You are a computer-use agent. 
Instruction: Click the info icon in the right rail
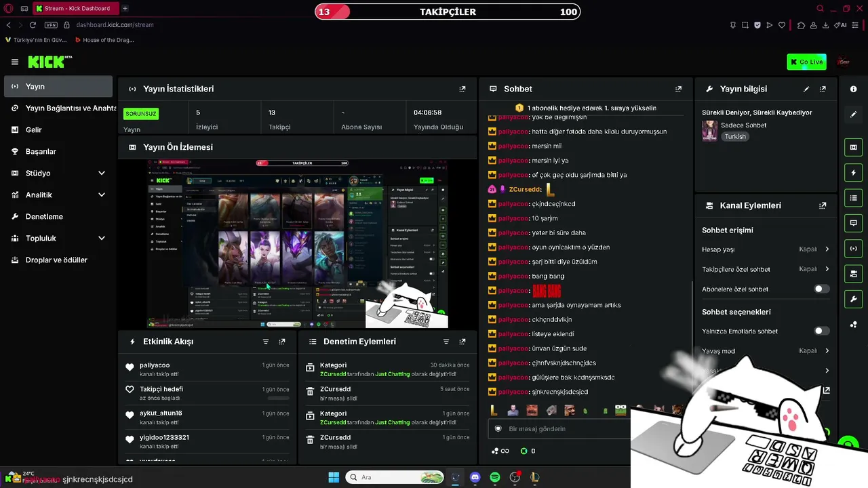[x=854, y=89]
